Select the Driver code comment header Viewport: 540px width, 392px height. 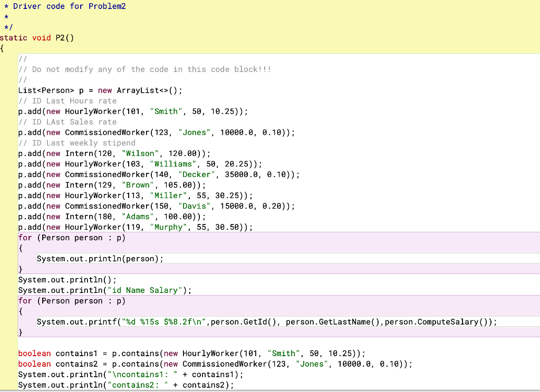(x=63, y=6)
